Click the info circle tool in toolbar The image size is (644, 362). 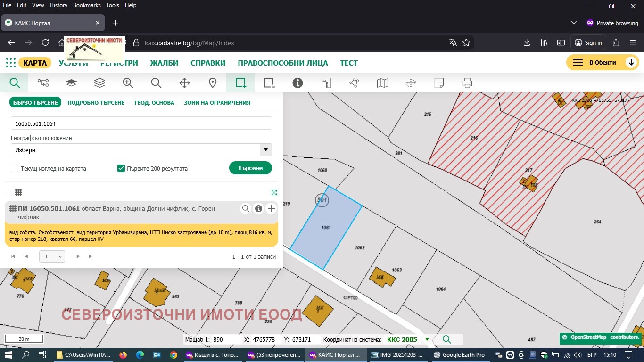[x=297, y=83]
